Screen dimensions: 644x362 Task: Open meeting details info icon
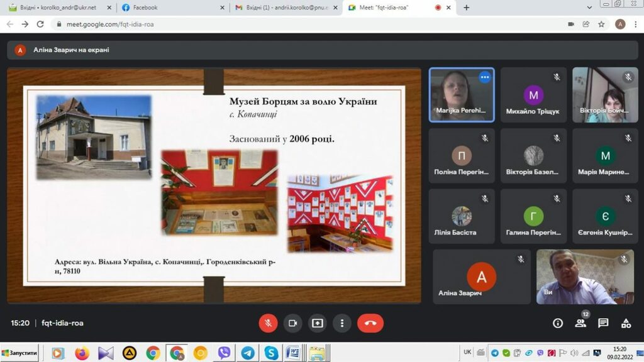tap(558, 323)
